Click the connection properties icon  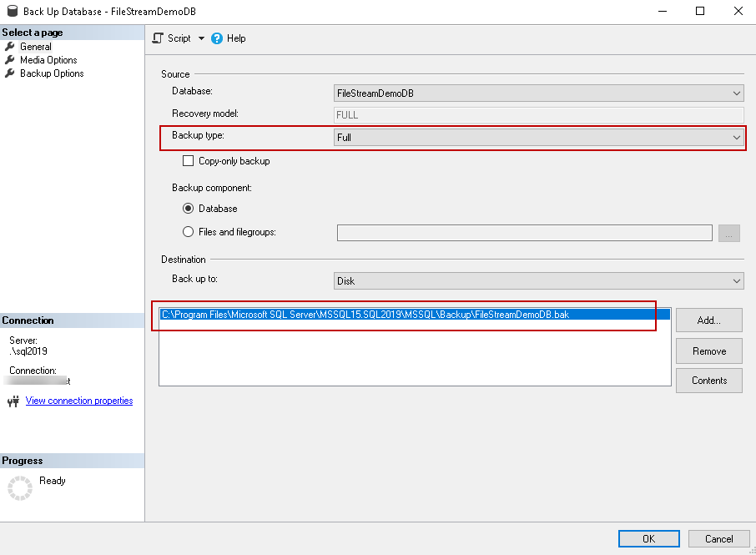(13, 401)
